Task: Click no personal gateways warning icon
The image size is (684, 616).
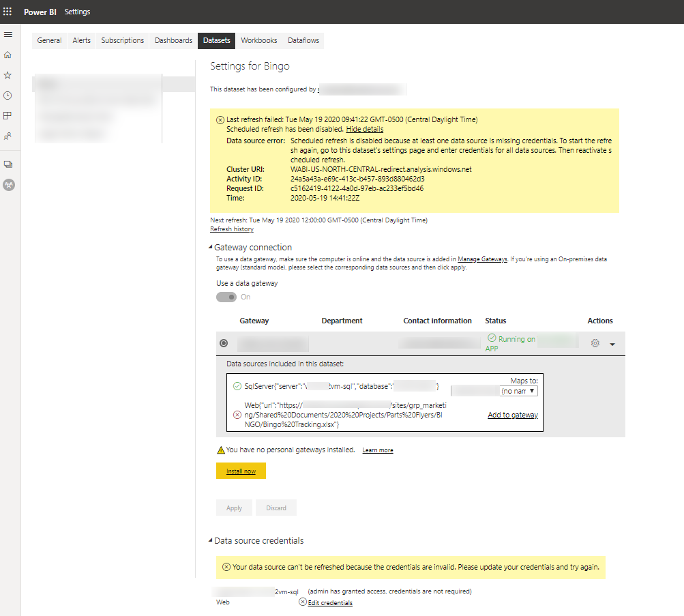Action: tap(221, 450)
